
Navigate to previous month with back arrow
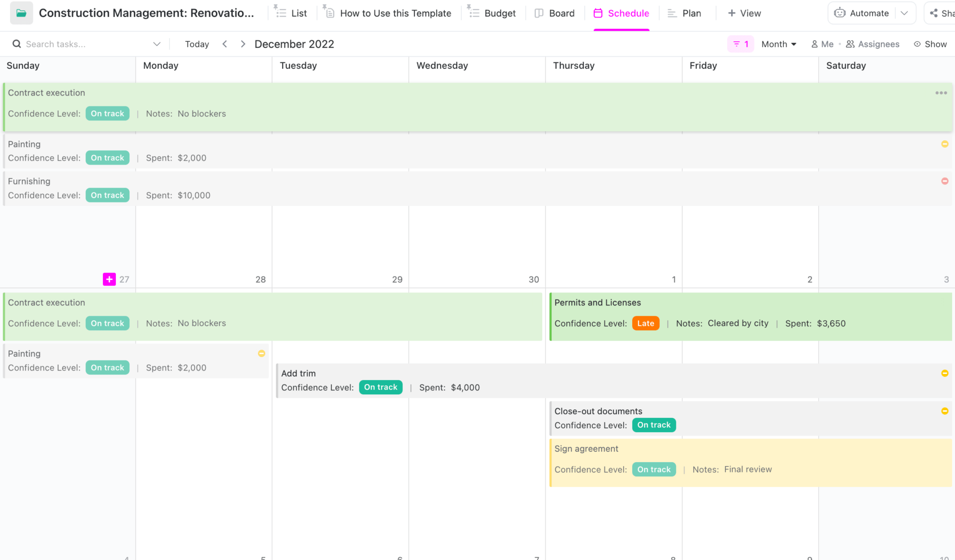tap(225, 44)
